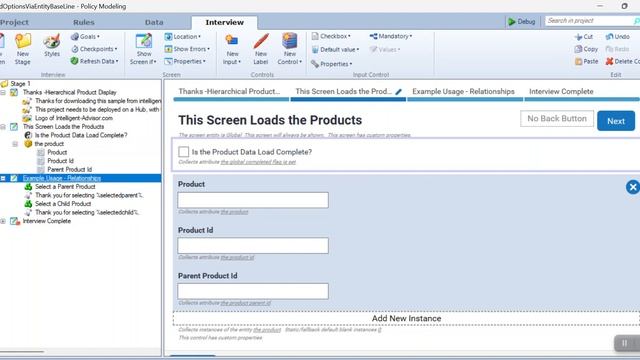This screenshot has width=640, height=360.
Task: Open the Checkbox dropdown in ribbon
Action: (331, 36)
